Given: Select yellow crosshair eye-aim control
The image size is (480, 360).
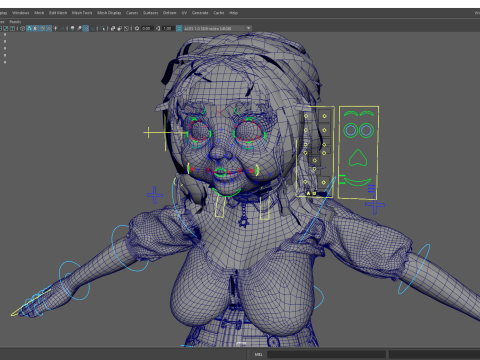Looking at the screenshot, I should (x=149, y=133).
